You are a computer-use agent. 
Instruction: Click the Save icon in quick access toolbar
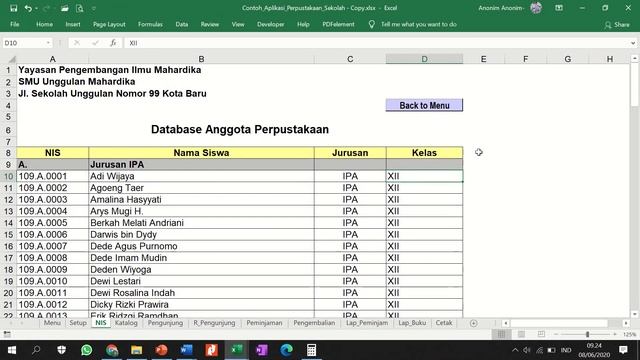click(13, 8)
